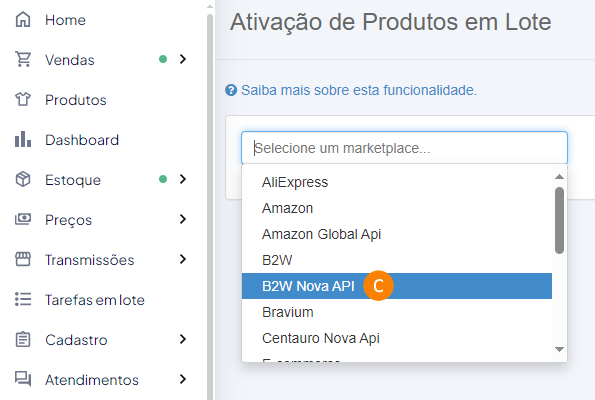The image size is (595, 400).
Task: Click the Atendimentos chat bubbles icon
Action: coord(23,379)
